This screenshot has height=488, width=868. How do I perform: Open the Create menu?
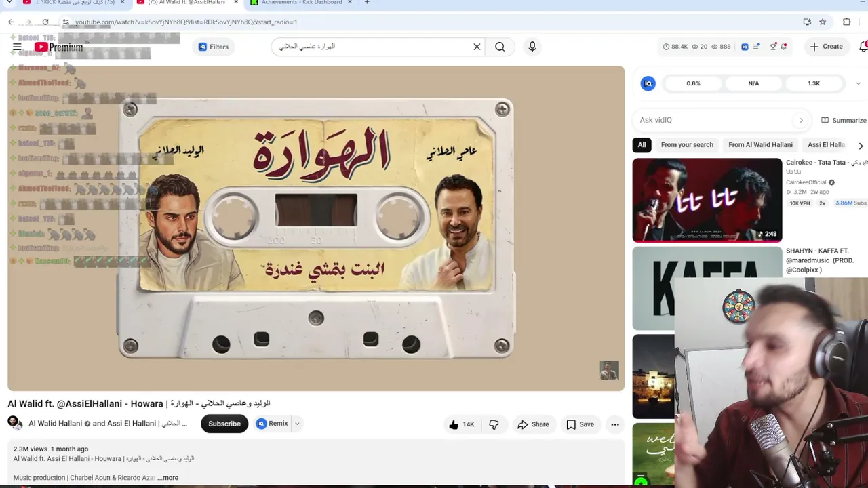coord(826,47)
